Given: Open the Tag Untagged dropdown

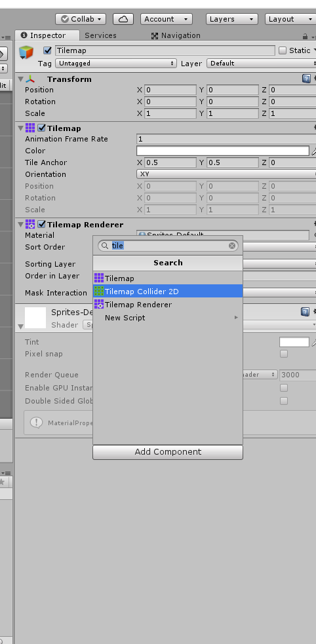Looking at the screenshot, I should pos(116,64).
